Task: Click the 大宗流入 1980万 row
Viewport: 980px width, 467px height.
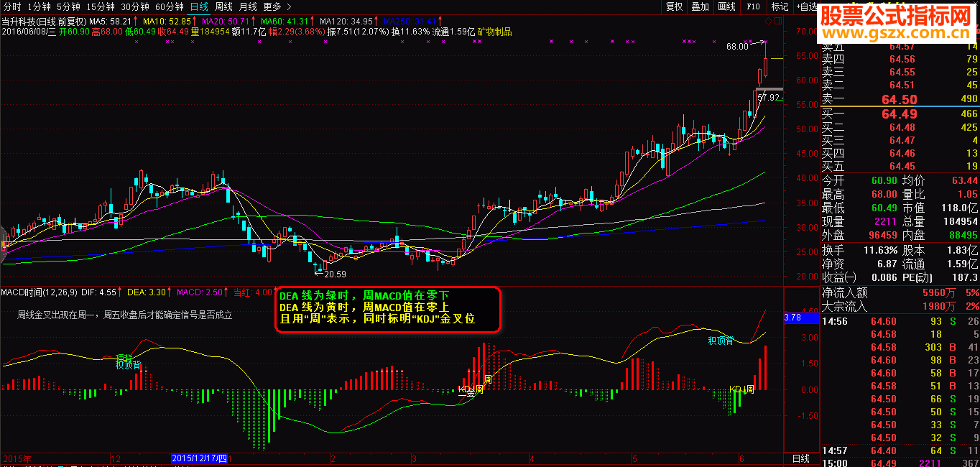Action: [900, 308]
